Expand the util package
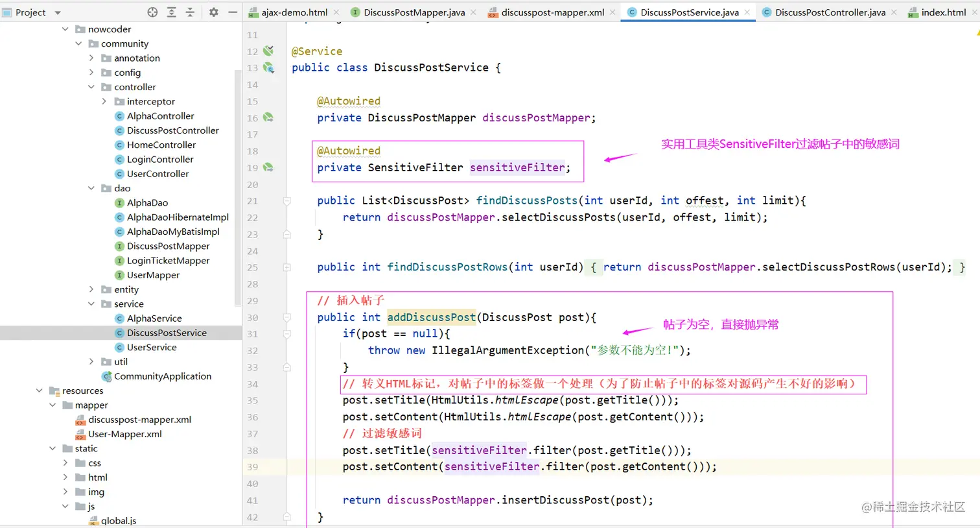Viewport: 980px width, 528px height. tap(91, 361)
